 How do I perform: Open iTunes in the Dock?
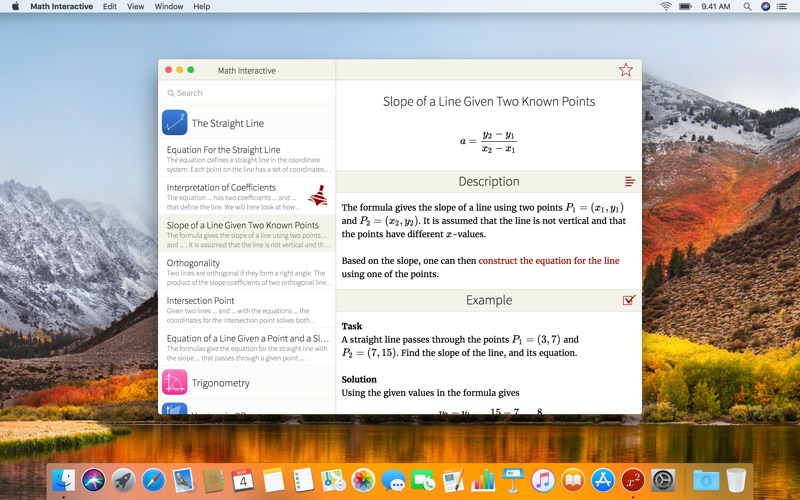coord(543,480)
